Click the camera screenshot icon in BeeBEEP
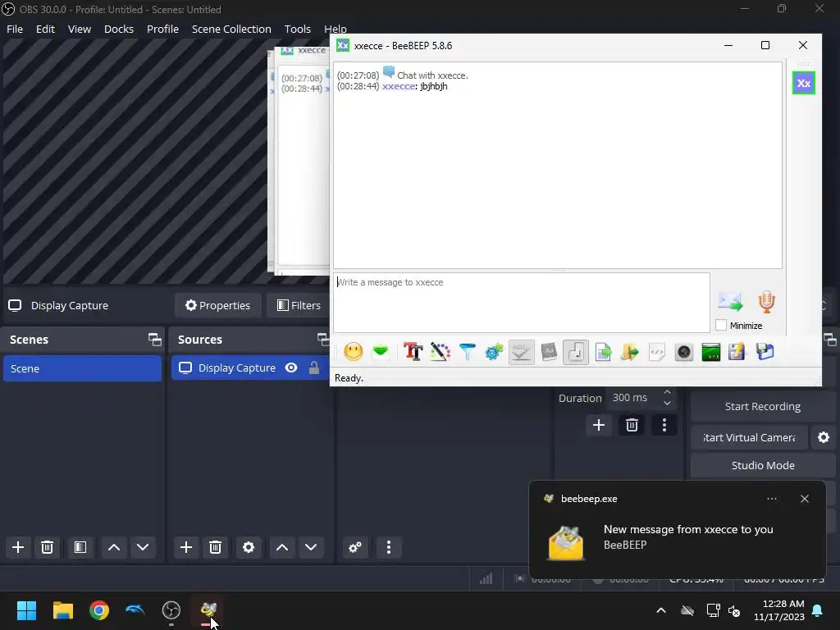 click(x=684, y=352)
